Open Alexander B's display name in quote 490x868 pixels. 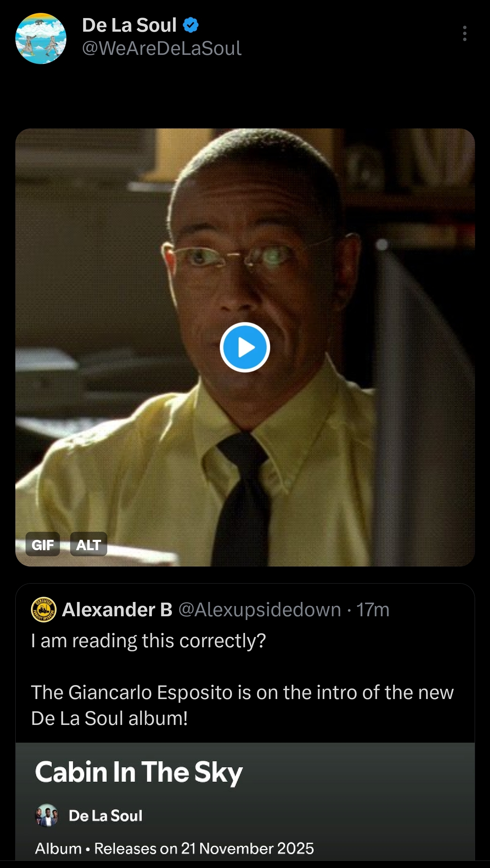click(117, 609)
